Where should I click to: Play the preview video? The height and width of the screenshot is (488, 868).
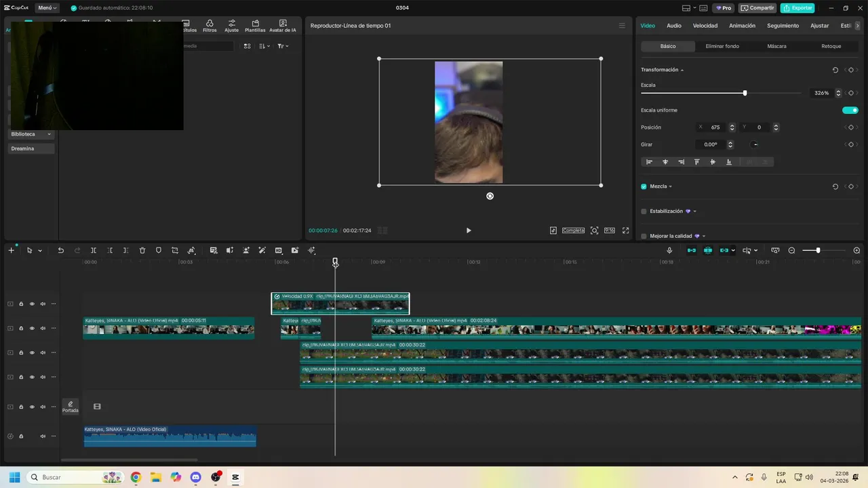pos(469,230)
